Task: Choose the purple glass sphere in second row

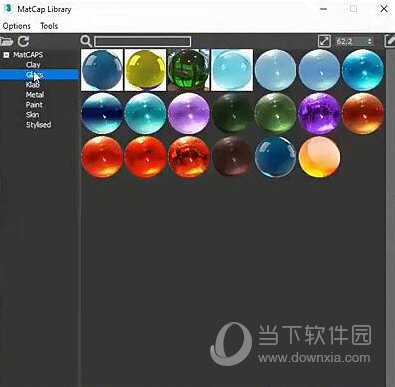Action: [189, 113]
